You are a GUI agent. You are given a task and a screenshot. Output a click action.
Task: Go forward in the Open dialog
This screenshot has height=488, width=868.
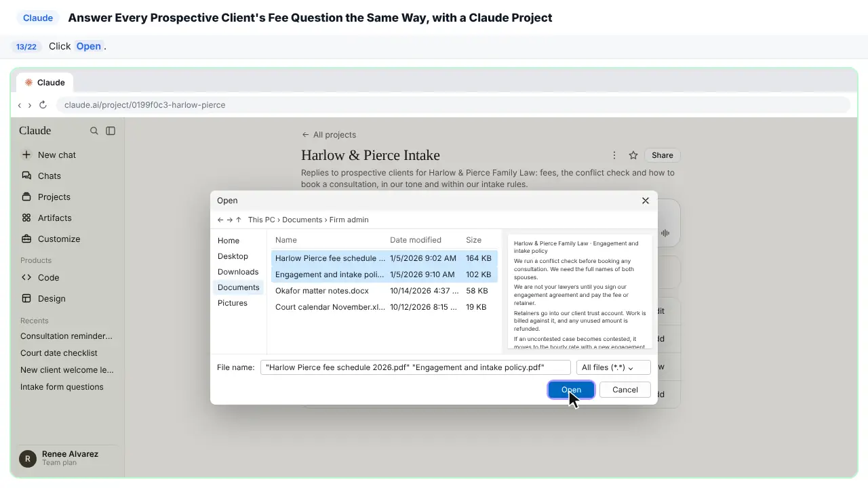[x=230, y=220]
